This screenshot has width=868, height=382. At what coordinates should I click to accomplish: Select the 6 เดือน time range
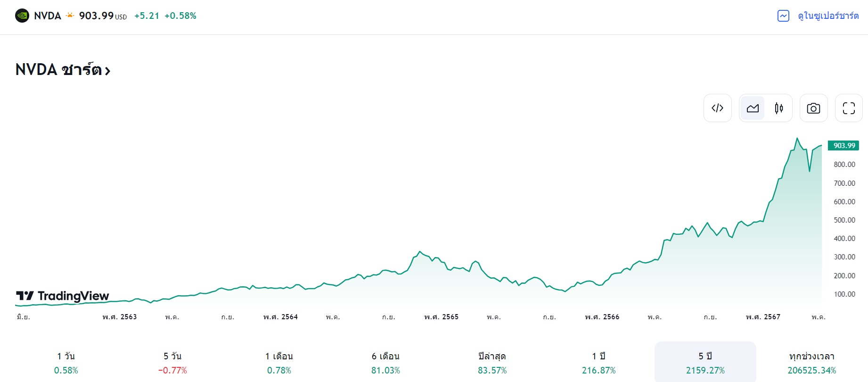coord(385,363)
